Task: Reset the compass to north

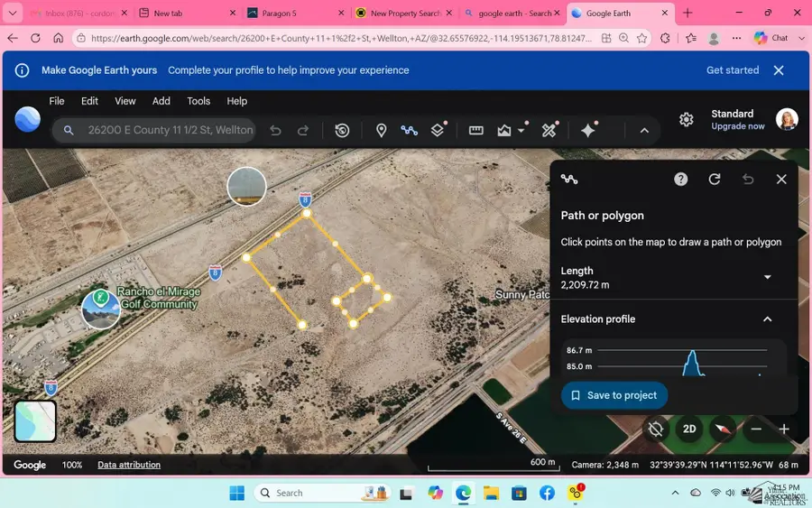Action: click(x=723, y=429)
